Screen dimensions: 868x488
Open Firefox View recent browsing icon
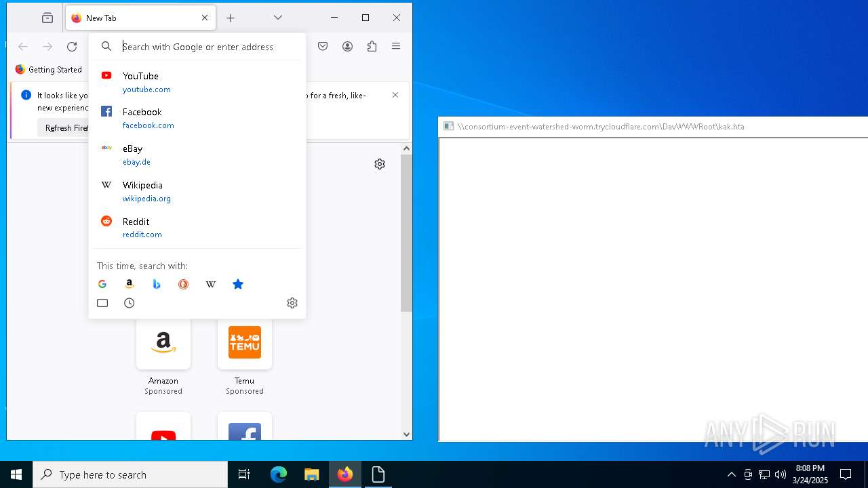pyautogui.click(x=47, y=18)
